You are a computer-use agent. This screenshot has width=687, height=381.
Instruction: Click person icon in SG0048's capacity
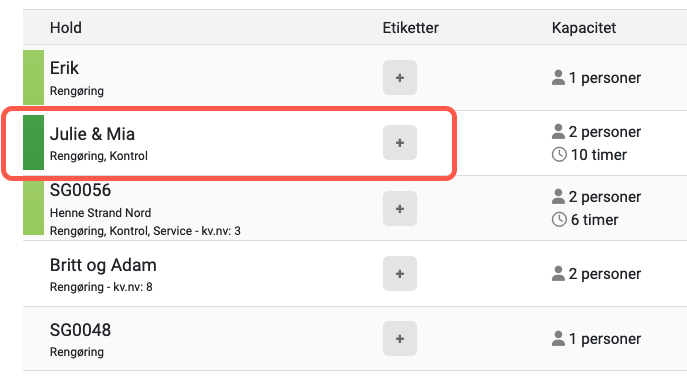click(558, 339)
